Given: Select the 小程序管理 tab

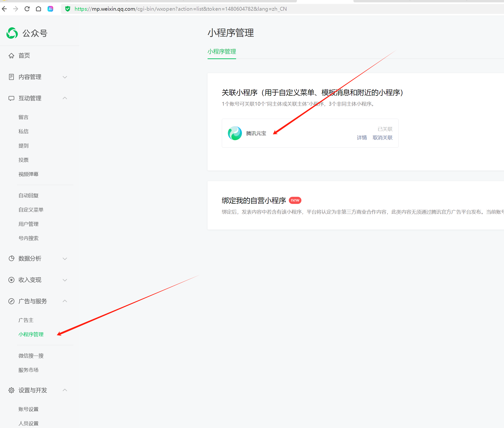Looking at the screenshot, I should [x=221, y=52].
